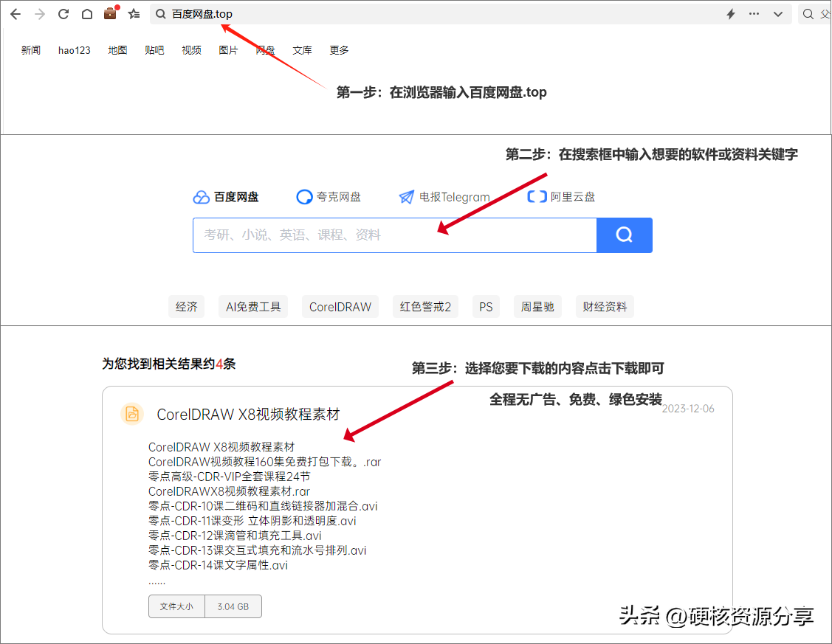Click the line 零点高级-CDR-VIP全套课程24节
The image size is (832, 644).
coord(229,477)
